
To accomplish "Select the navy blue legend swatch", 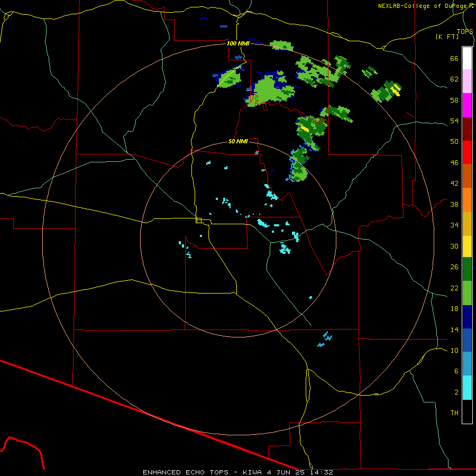I will click(x=467, y=317).
